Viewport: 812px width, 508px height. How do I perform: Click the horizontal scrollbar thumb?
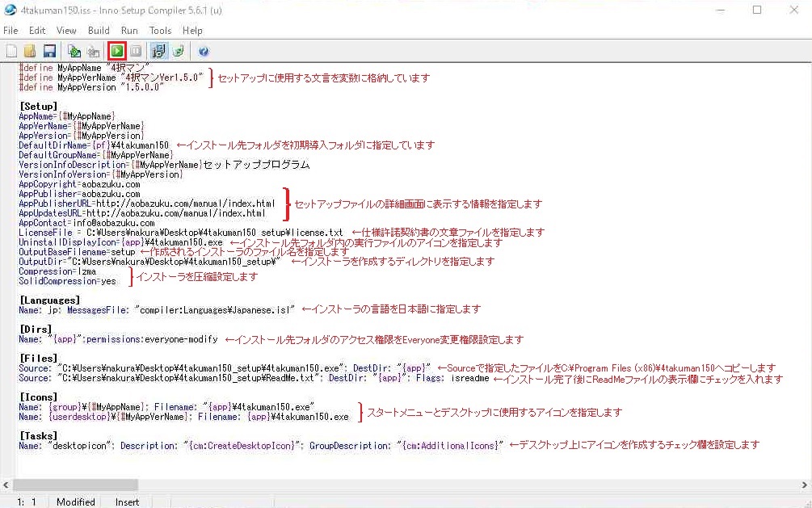[x=76, y=485]
